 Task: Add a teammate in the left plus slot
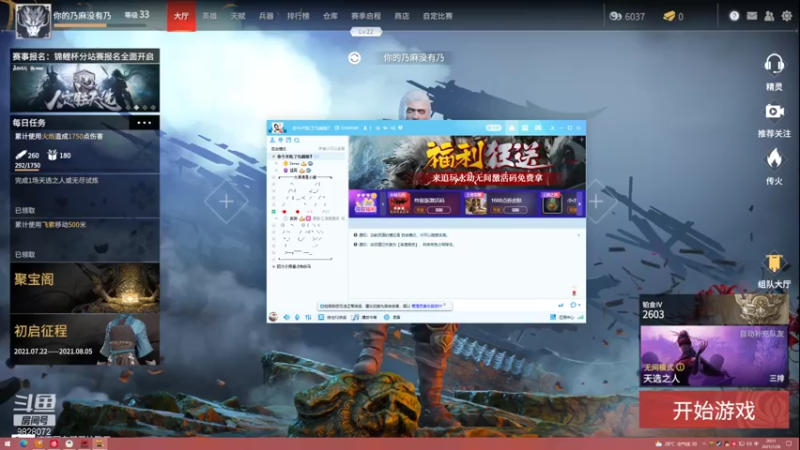coord(227,202)
